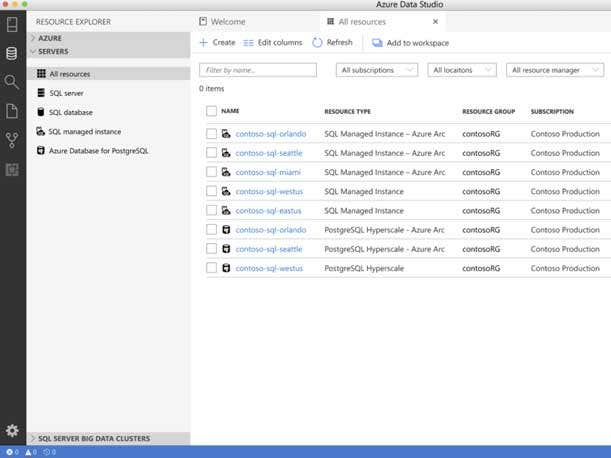Click the Add to workspace icon
Image resolution: width=611 pixels, height=458 pixels.
(377, 43)
